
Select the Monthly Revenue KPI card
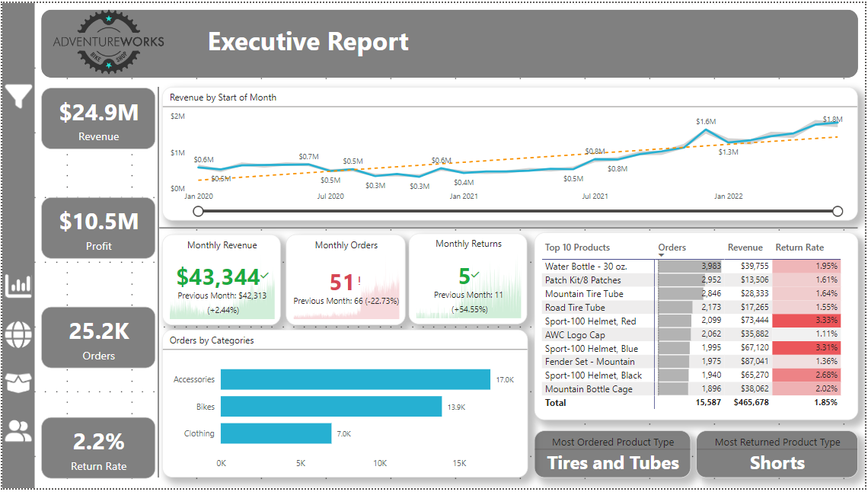tap(222, 280)
